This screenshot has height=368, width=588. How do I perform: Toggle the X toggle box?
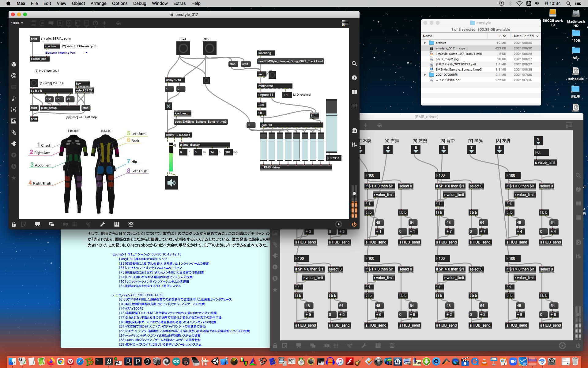point(168,106)
